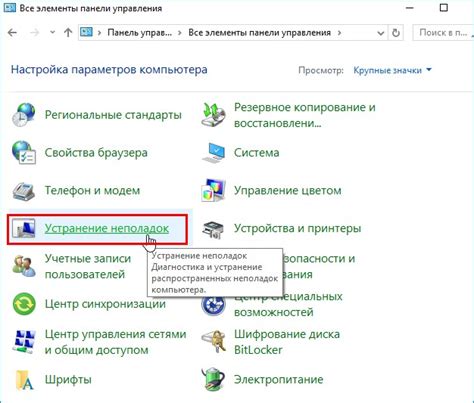
Task: Open the Система computer icon
Action: [213, 153]
